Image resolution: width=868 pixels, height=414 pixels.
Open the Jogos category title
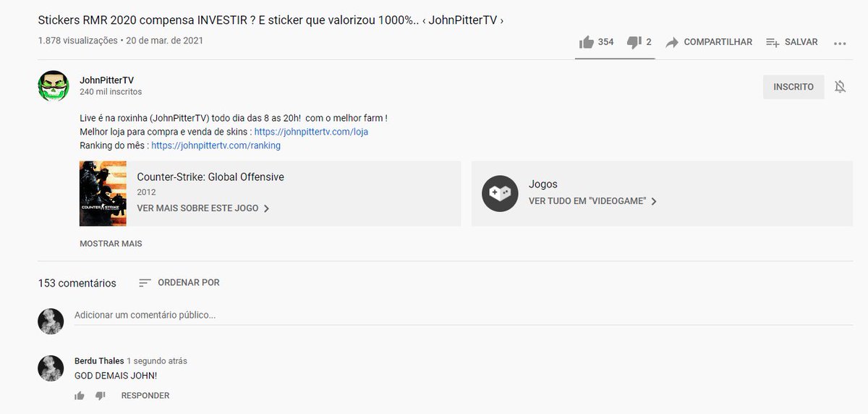[x=543, y=184]
